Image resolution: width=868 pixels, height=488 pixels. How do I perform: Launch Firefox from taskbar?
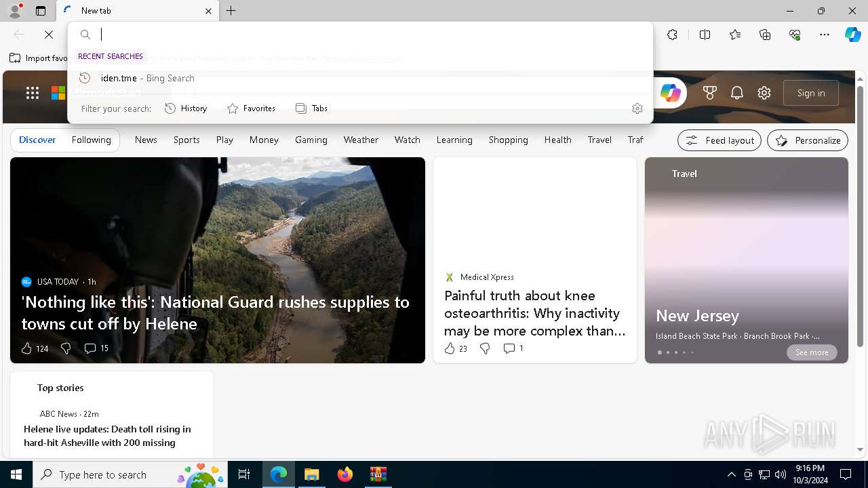click(x=345, y=474)
